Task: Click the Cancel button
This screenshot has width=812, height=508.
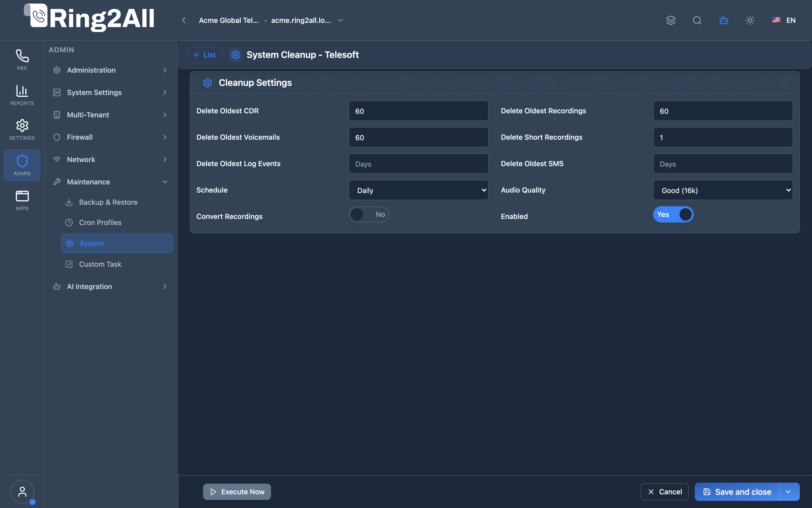Action: pos(664,492)
